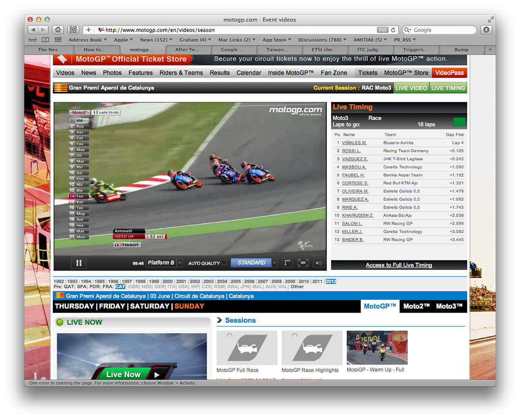Click the motogp.com site favicon in URL bar
Image resolution: width=520 pixels, height=420 pixels.
pos(101,30)
